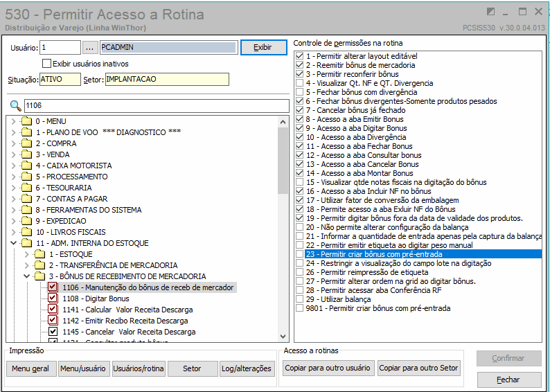Viewport: 550px width, 392px height.
Task: Expand the 0 - MENU tree node
Action: (x=13, y=121)
